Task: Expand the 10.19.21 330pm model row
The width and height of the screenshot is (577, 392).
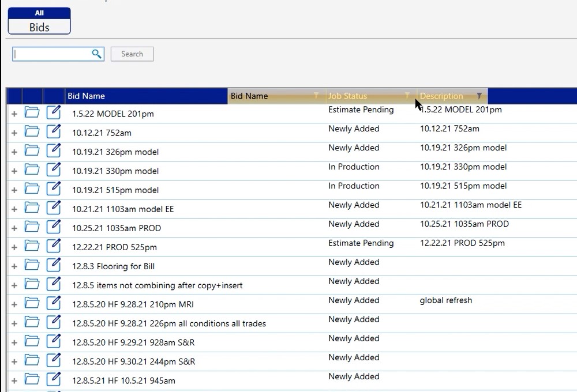Action: (x=14, y=171)
